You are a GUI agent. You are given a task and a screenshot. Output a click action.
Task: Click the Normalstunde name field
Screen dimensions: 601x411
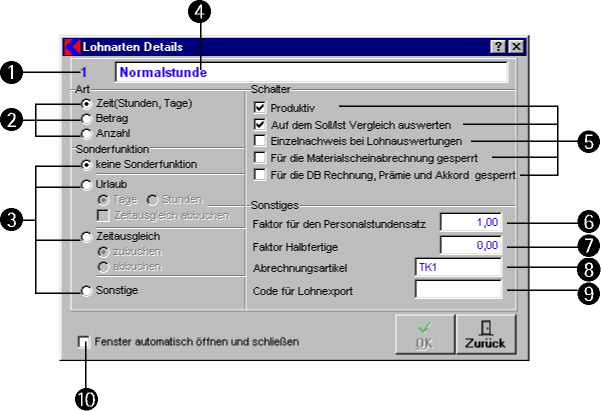[x=311, y=73]
